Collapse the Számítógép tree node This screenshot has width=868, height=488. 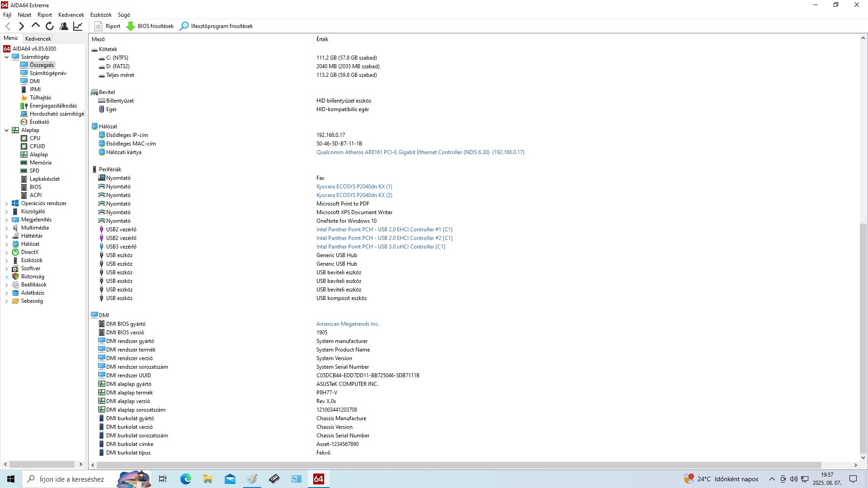(6, 57)
